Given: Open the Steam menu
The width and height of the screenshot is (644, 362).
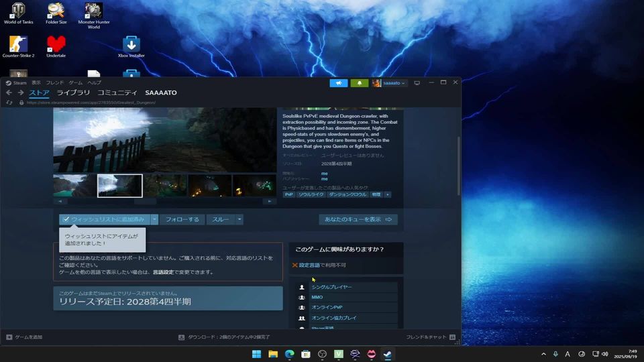Looking at the screenshot, I should click(19, 83).
